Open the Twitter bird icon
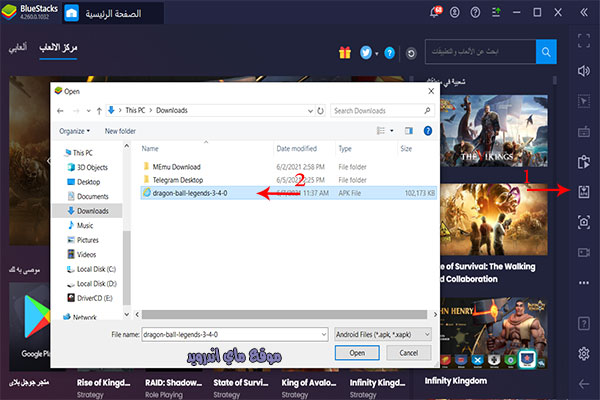600x400 pixels. click(x=365, y=52)
